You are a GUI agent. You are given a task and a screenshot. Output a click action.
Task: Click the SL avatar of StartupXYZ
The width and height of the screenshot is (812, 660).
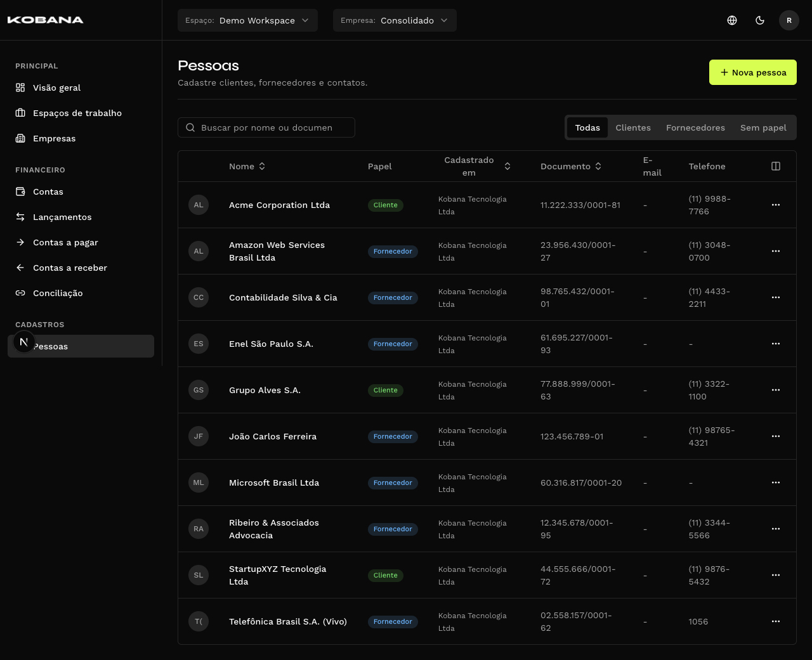click(199, 575)
